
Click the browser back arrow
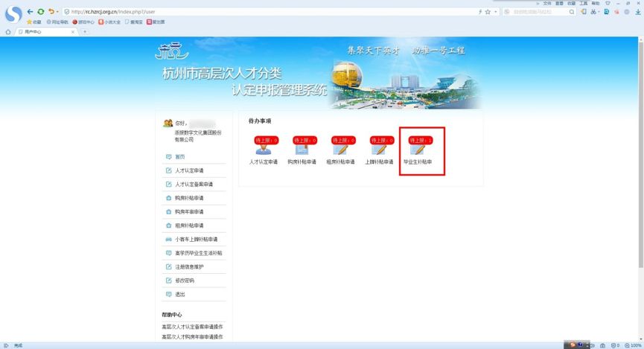click(x=30, y=11)
